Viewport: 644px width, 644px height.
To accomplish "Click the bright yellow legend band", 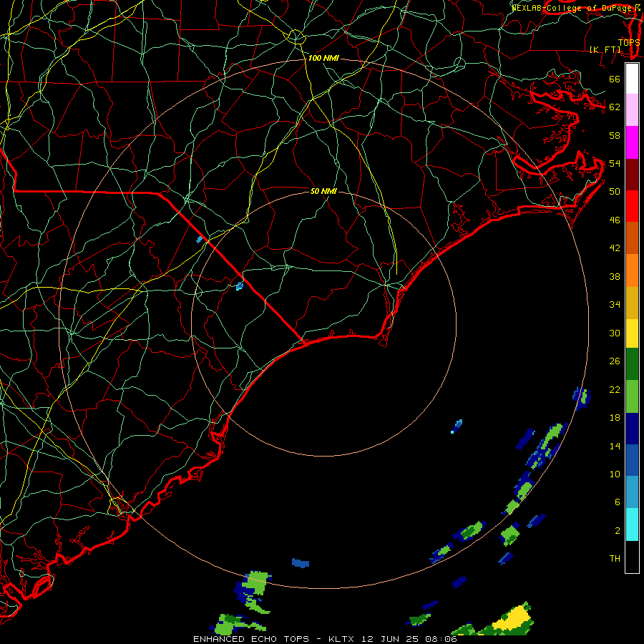I will tap(632, 333).
